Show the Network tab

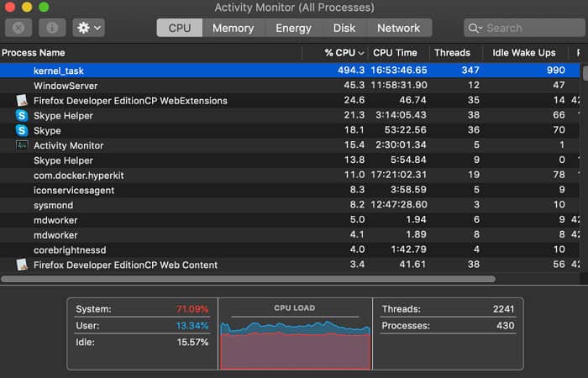click(399, 28)
